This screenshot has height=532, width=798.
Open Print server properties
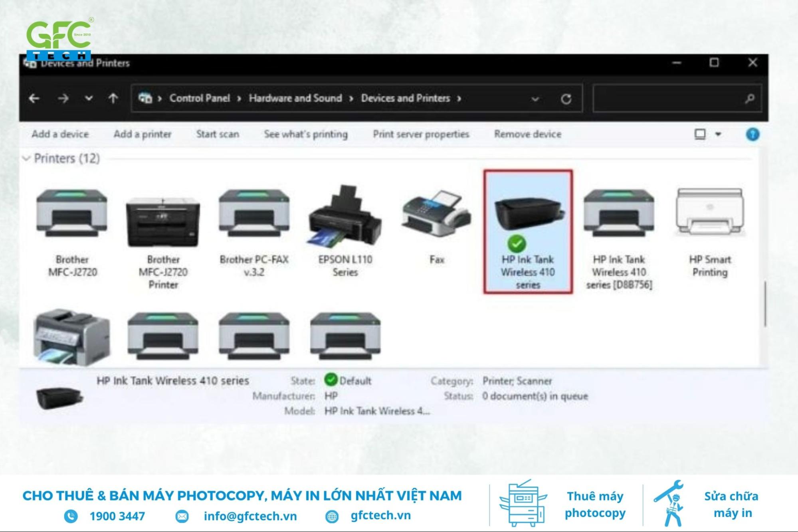coord(421,134)
